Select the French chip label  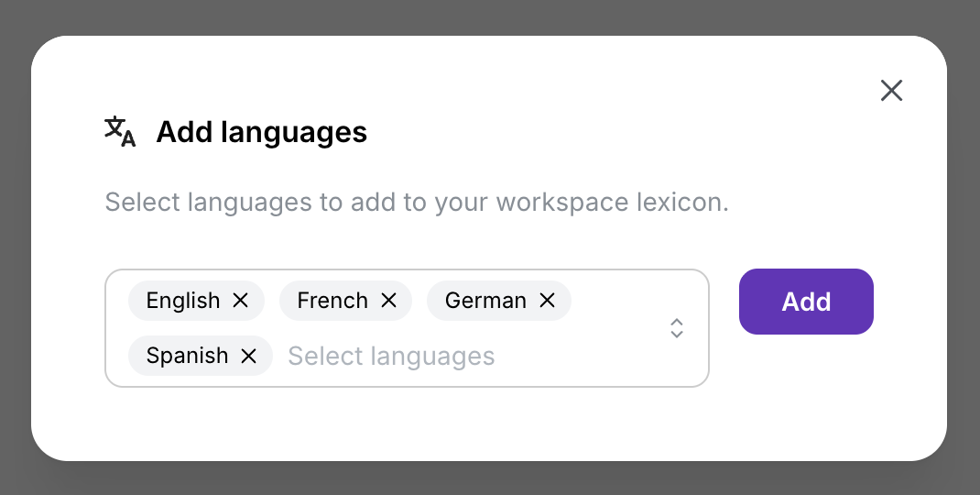(332, 301)
